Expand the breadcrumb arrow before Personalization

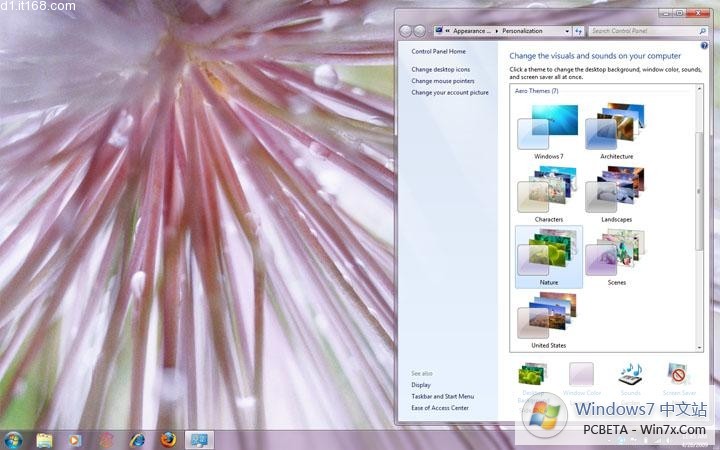pos(496,31)
